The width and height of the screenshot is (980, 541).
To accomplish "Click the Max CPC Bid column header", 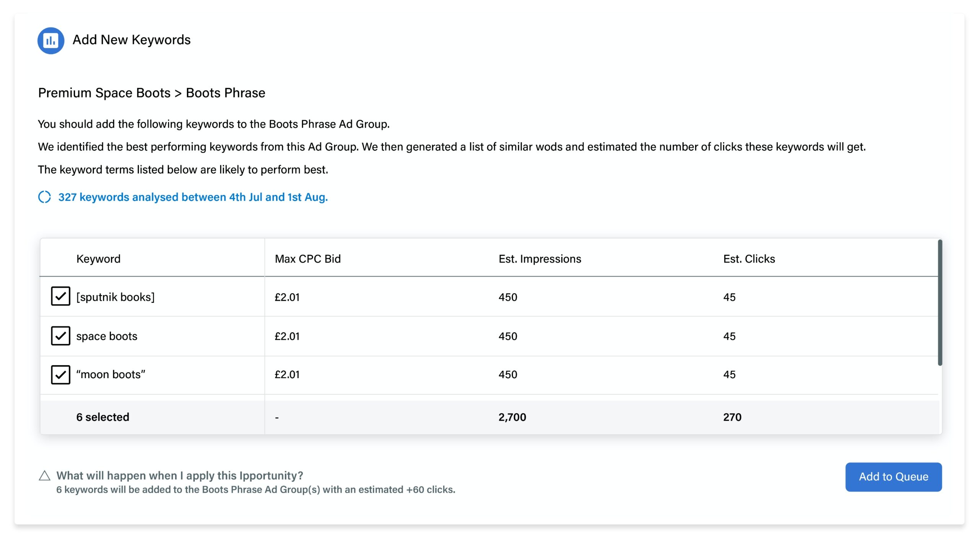I will click(x=307, y=259).
